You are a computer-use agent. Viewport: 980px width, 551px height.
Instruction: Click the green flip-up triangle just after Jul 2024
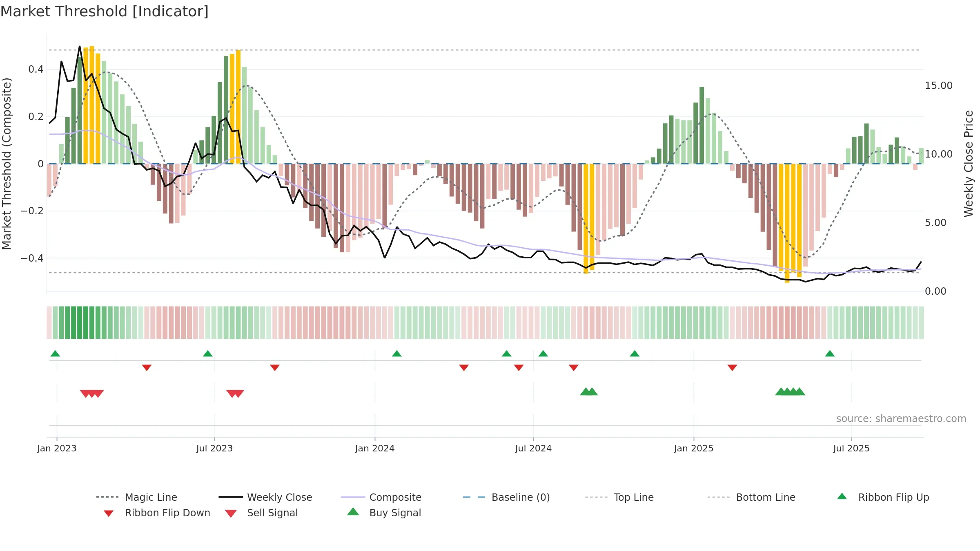coord(543,353)
